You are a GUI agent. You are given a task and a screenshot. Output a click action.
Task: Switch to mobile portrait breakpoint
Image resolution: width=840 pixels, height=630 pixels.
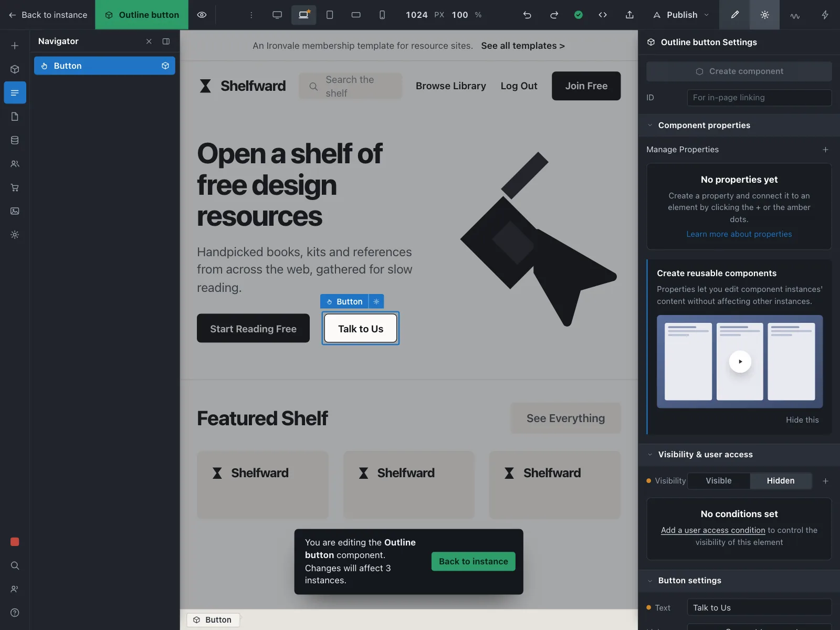(382, 15)
